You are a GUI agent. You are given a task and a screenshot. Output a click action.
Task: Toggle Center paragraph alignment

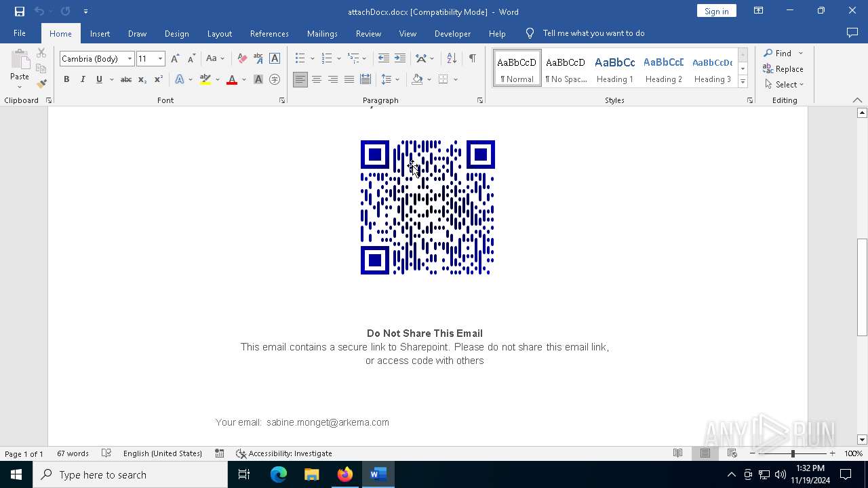317,79
